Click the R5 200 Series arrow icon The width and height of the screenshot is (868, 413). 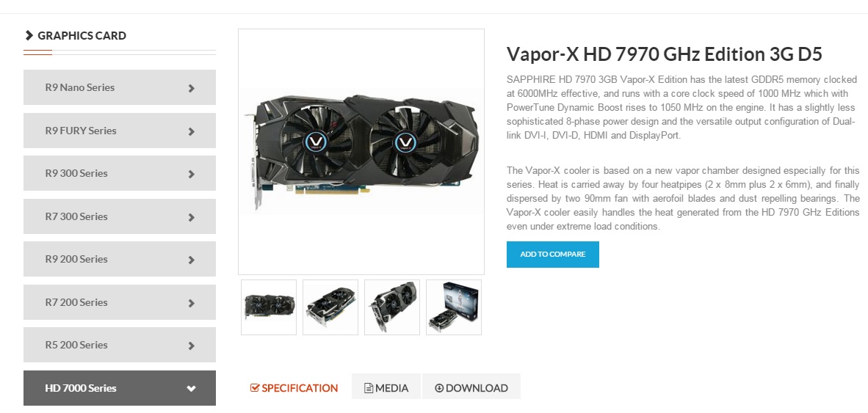(192, 346)
